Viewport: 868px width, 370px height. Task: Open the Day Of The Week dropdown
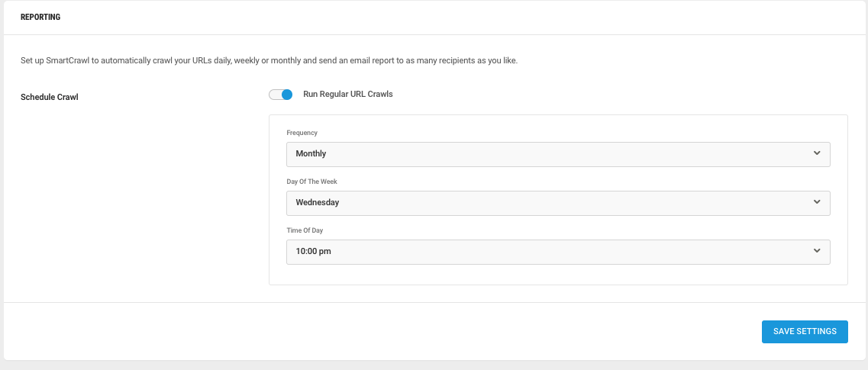(558, 203)
